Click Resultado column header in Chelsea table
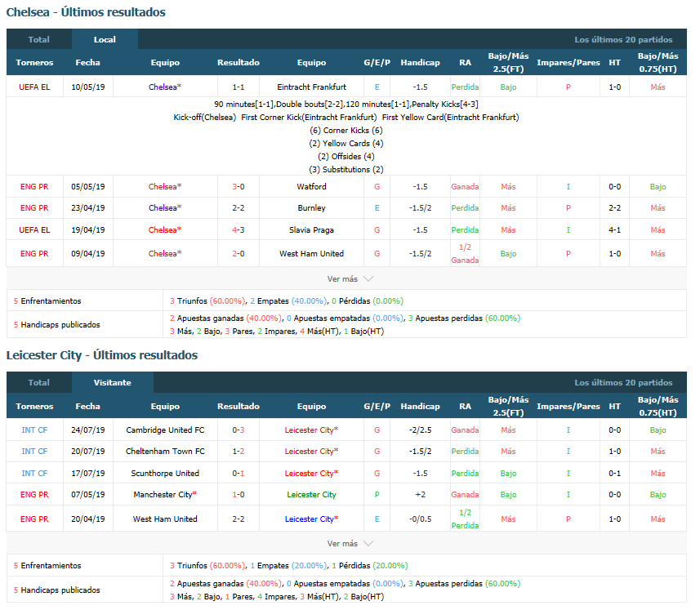 (238, 63)
